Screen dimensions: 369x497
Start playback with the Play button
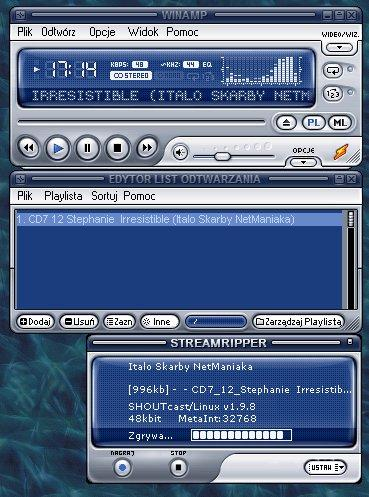[58, 148]
